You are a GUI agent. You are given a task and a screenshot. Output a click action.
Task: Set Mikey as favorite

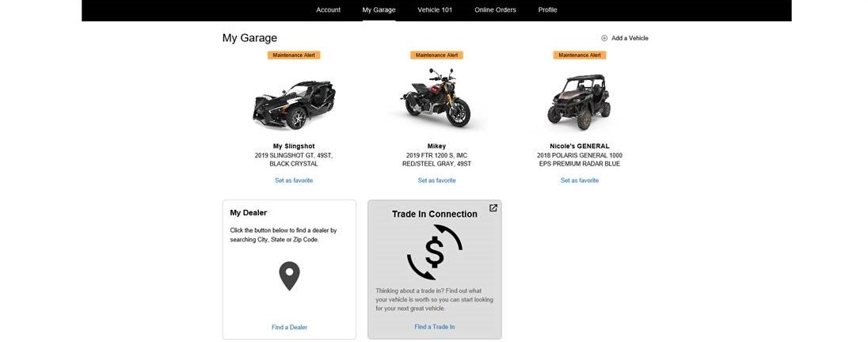(436, 180)
